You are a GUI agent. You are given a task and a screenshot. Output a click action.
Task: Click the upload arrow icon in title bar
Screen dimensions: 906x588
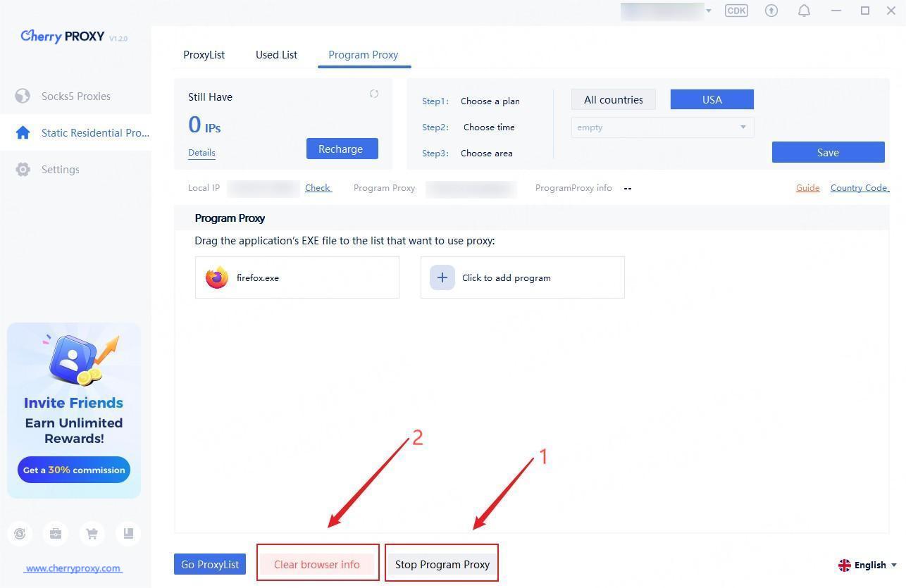(771, 11)
